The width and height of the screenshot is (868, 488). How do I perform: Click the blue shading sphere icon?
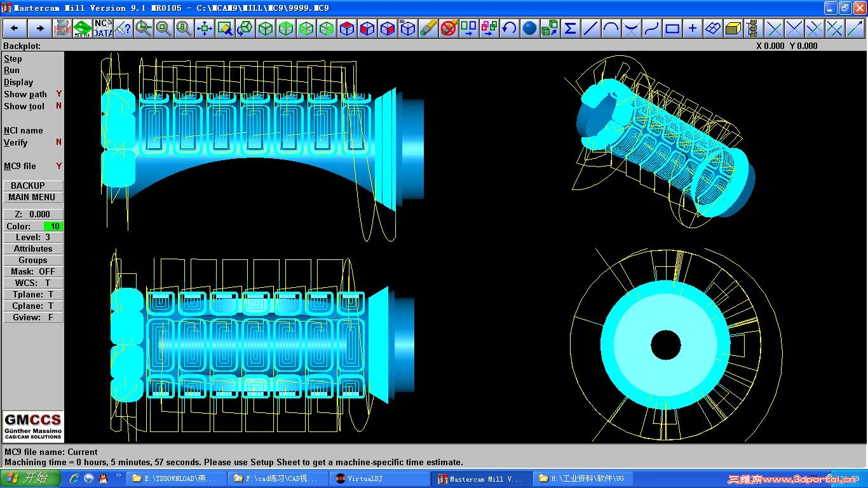click(530, 29)
